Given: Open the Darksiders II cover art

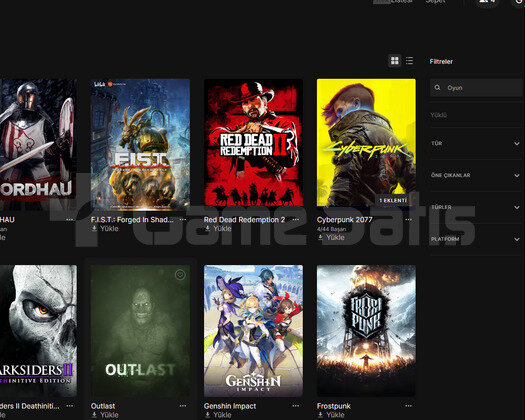Looking at the screenshot, I should point(38,331).
